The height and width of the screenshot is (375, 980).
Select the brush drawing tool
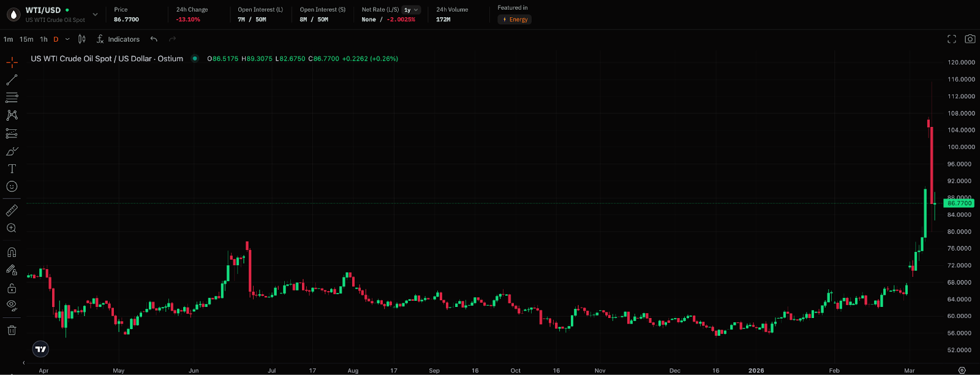(x=12, y=151)
